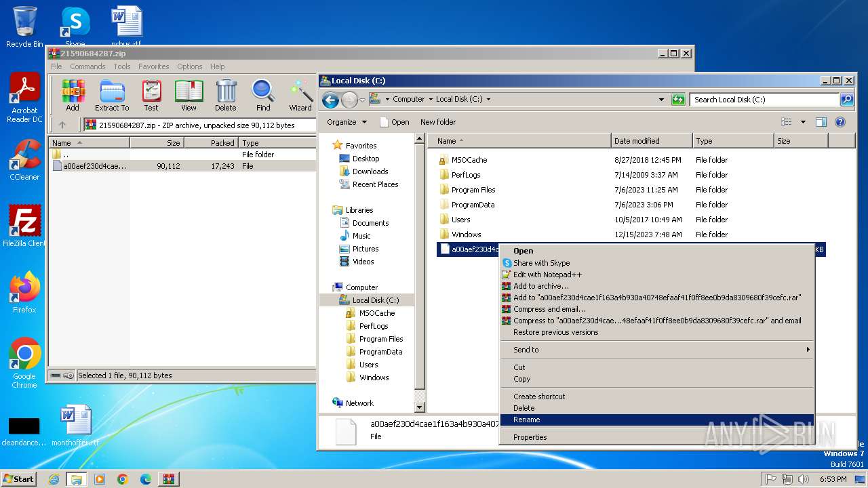Select ProgramData in navigation tree
The height and width of the screenshot is (488, 868).
(x=380, y=352)
